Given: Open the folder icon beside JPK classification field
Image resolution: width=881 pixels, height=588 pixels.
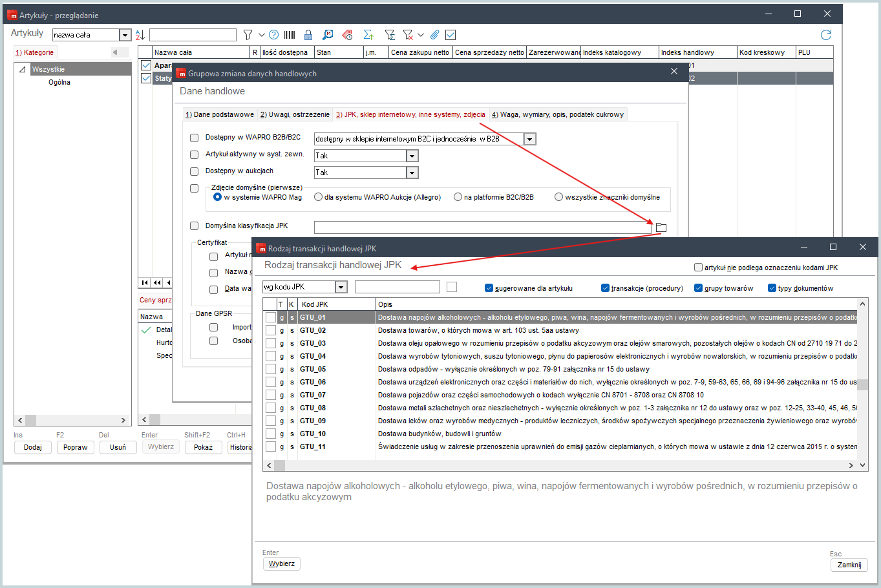Looking at the screenshot, I should (661, 227).
